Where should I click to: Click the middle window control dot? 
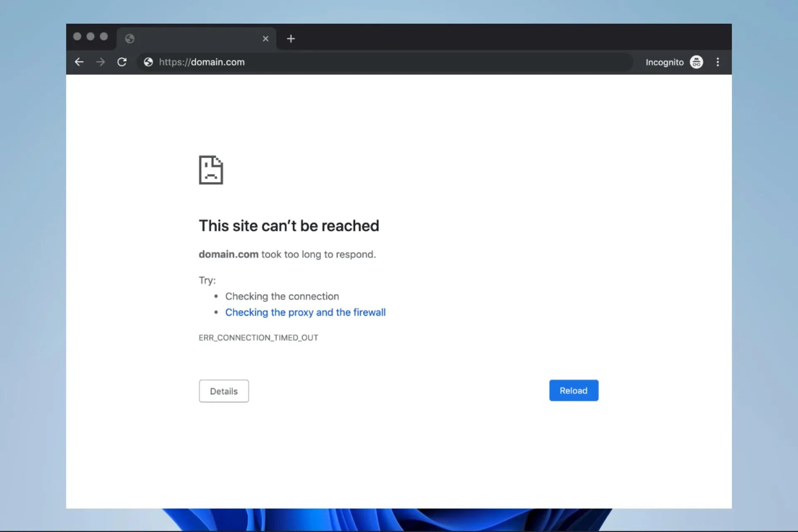(90, 36)
